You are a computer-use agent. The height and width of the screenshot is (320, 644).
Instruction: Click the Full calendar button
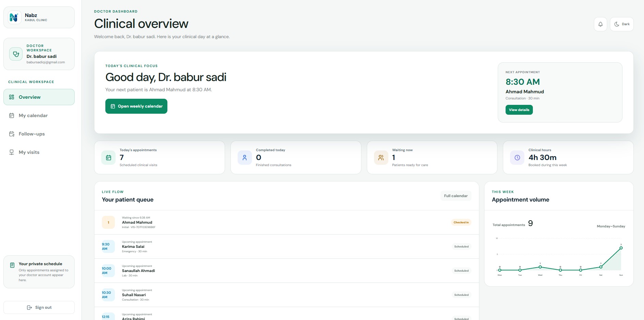coord(456,196)
